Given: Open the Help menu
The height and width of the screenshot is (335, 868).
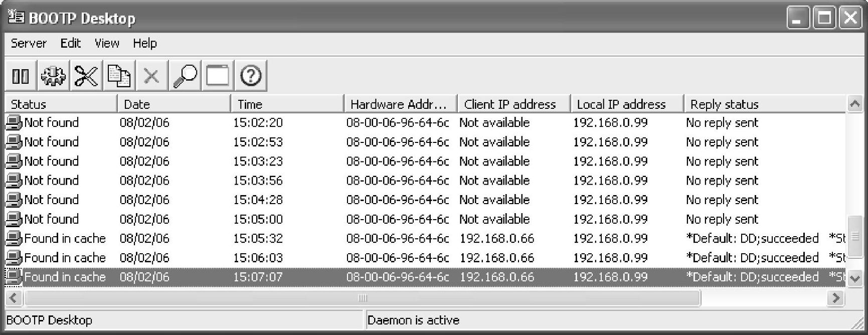Looking at the screenshot, I should (x=145, y=43).
